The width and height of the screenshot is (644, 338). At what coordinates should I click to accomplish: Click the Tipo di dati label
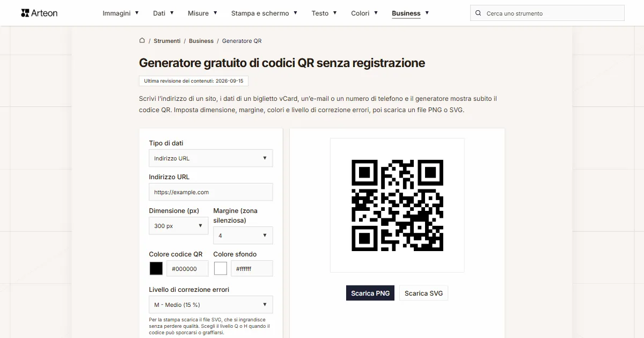(166, 143)
